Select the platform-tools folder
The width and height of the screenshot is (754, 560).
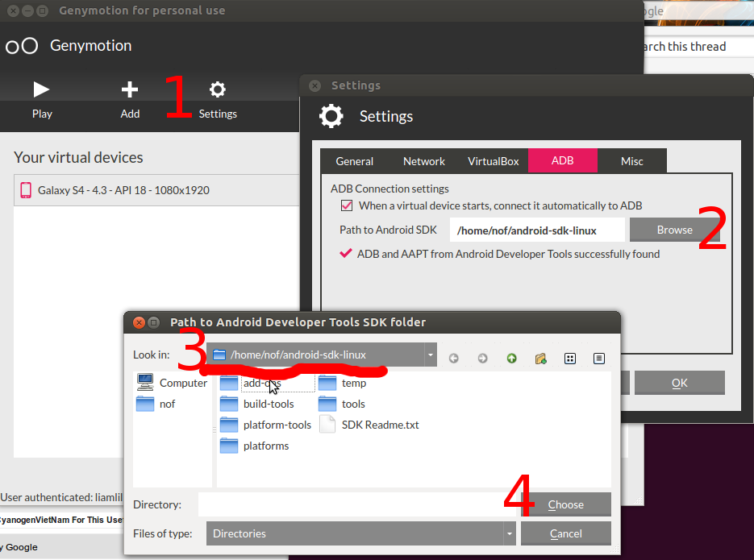(265, 425)
